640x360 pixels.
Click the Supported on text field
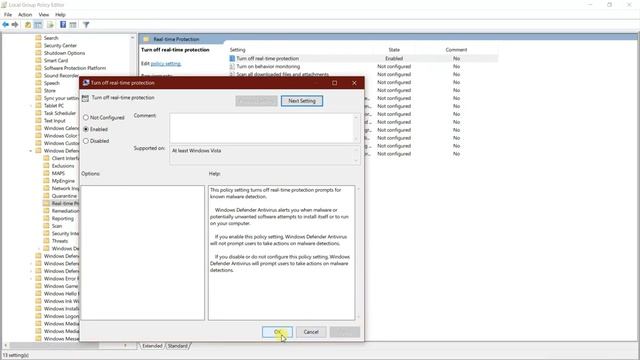(x=262, y=156)
